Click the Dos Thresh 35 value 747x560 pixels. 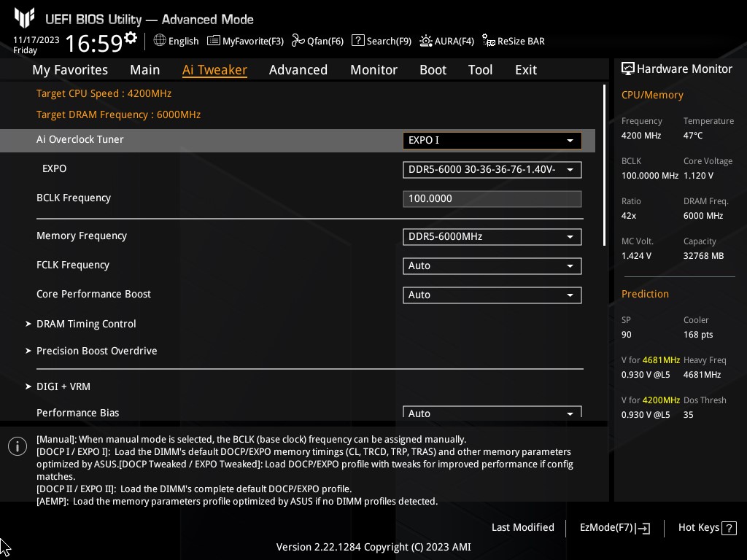point(688,415)
